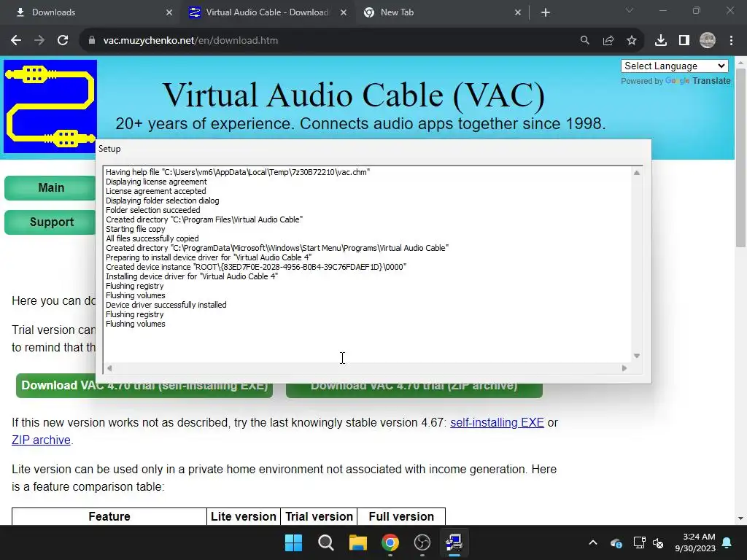Click the Full version table header

[401, 516]
